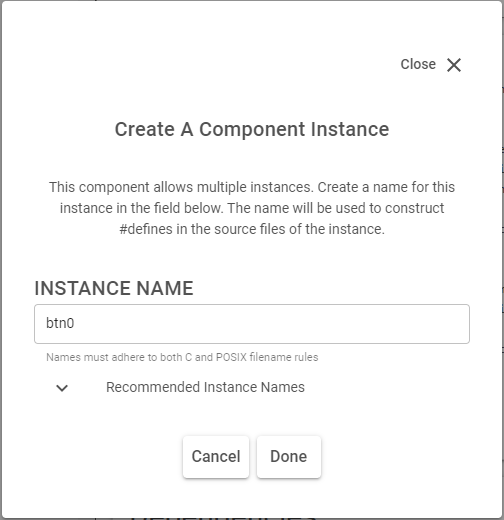
Task: Click the POSIX filename rules hint text
Action: click(x=182, y=357)
